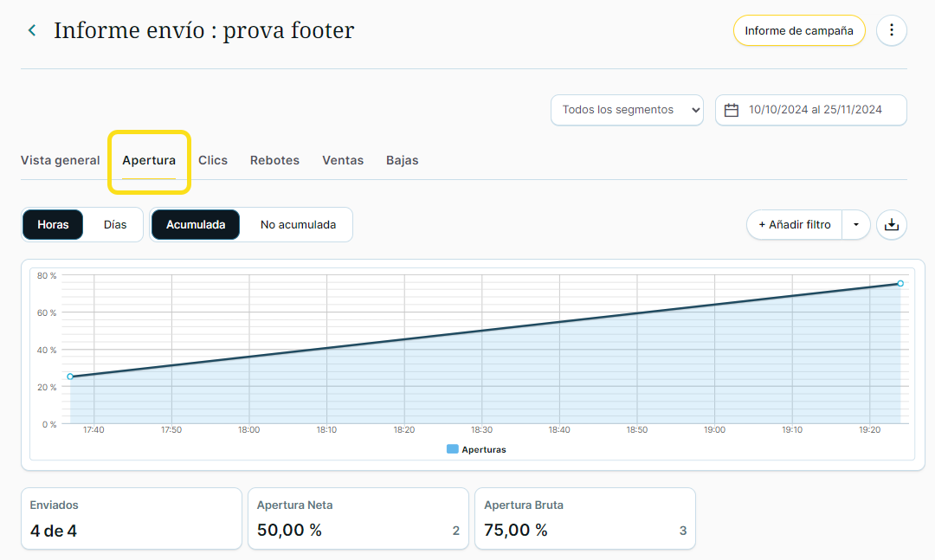The width and height of the screenshot is (935, 560).
Task: Switch to the Rebotes tab
Action: click(274, 160)
